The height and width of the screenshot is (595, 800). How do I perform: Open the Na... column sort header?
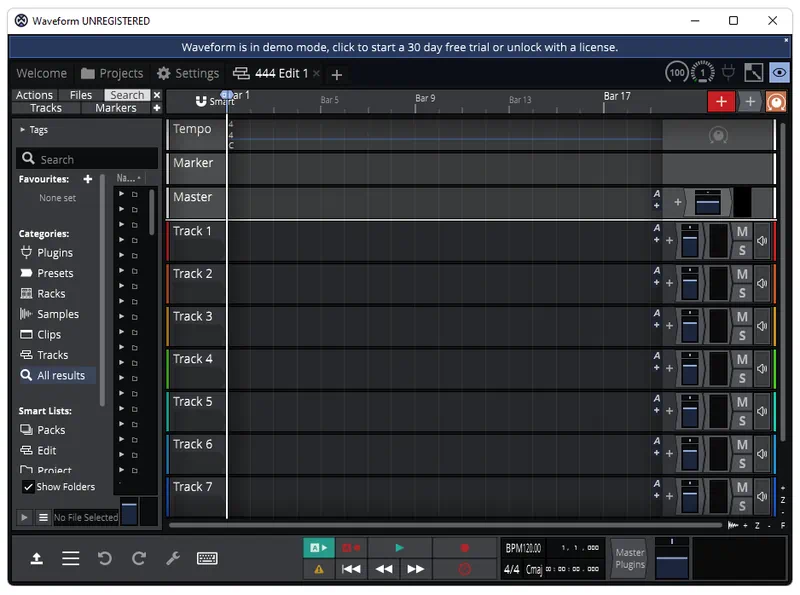pyautogui.click(x=128, y=178)
